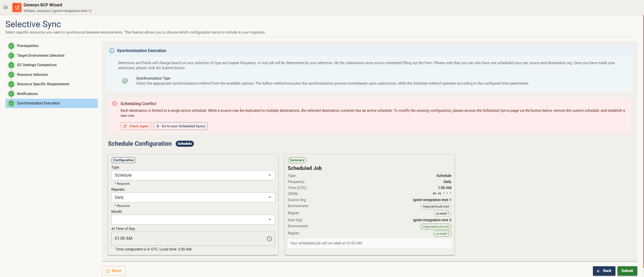Click the destination mypurecloud.com environment chip
The image size is (644, 277).
[436, 227]
